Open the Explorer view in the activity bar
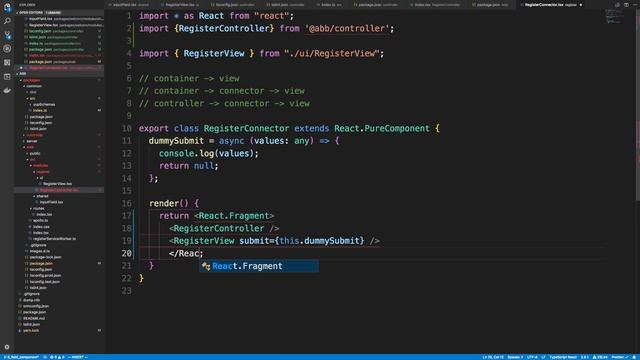 7,7
